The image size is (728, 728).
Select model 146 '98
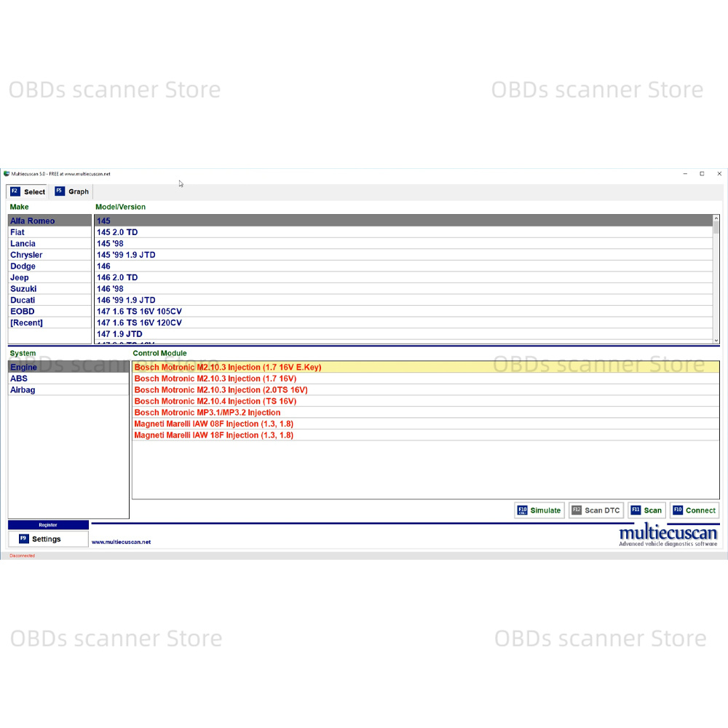pyautogui.click(x=403, y=289)
